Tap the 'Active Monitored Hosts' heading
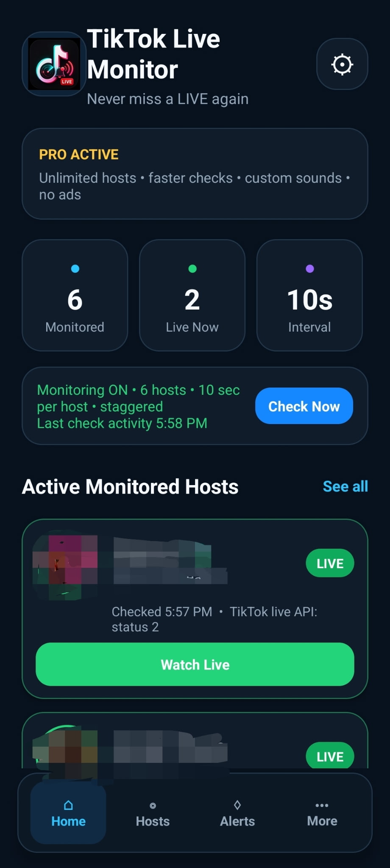Screen dimensions: 390x868 point(130,486)
